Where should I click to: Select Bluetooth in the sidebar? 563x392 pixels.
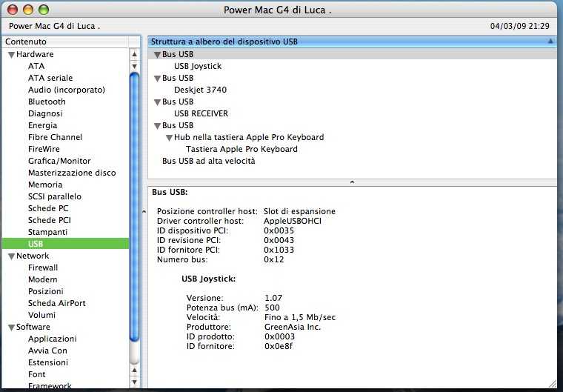click(47, 102)
